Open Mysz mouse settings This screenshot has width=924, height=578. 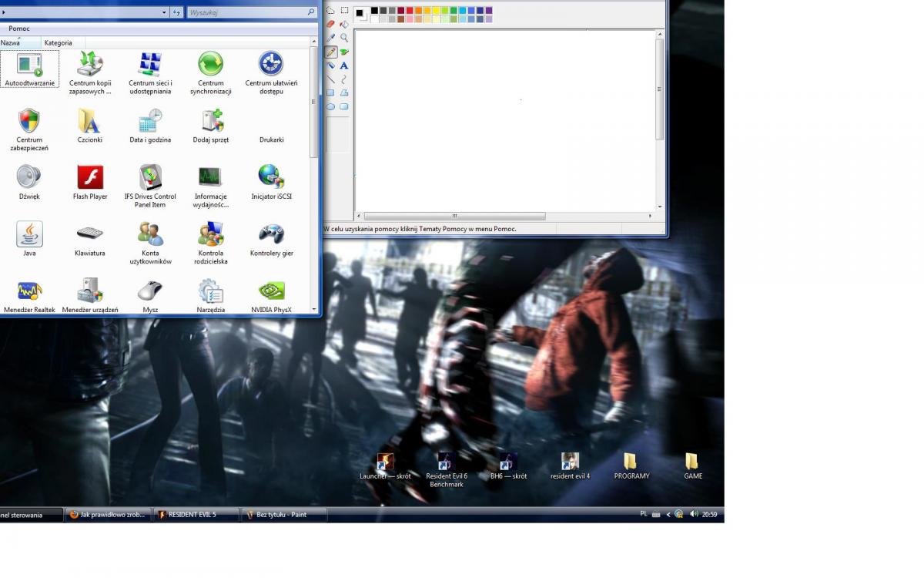[x=150, y=296]
